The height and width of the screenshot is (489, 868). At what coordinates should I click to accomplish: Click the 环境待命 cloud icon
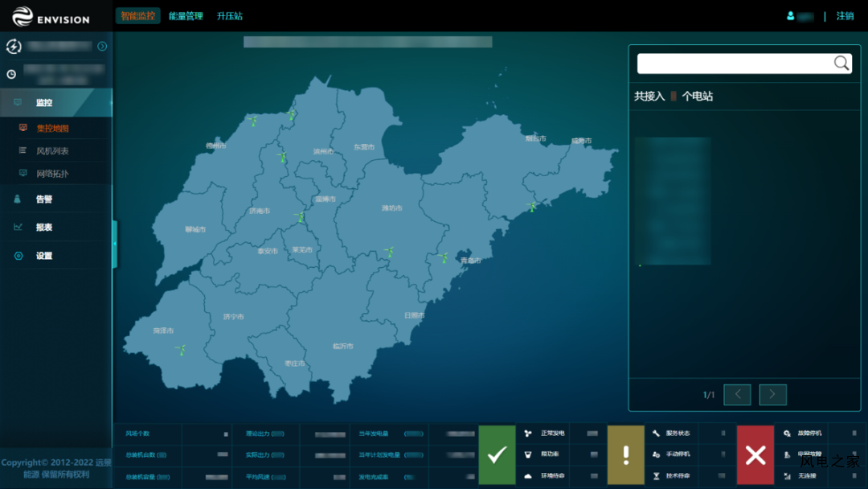pos(527,476)
